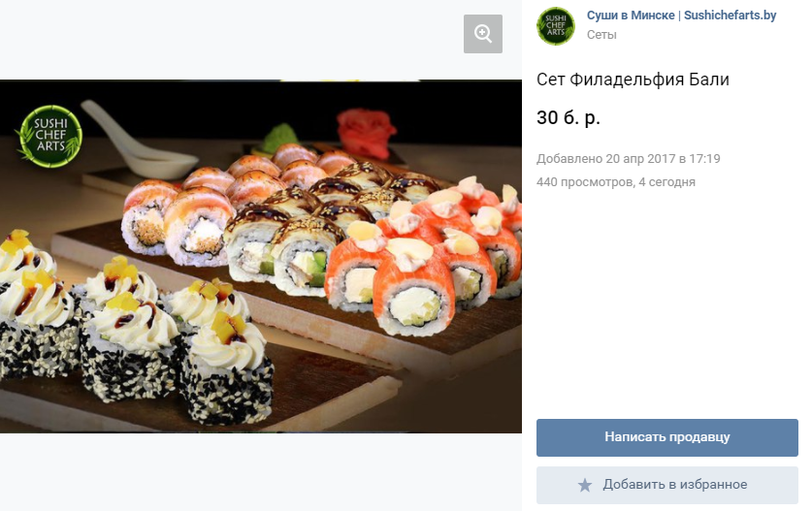This screenshot has height=511, width=812.
Task: Click the Написать продавцу button
Action: click(x=667, y=437)
